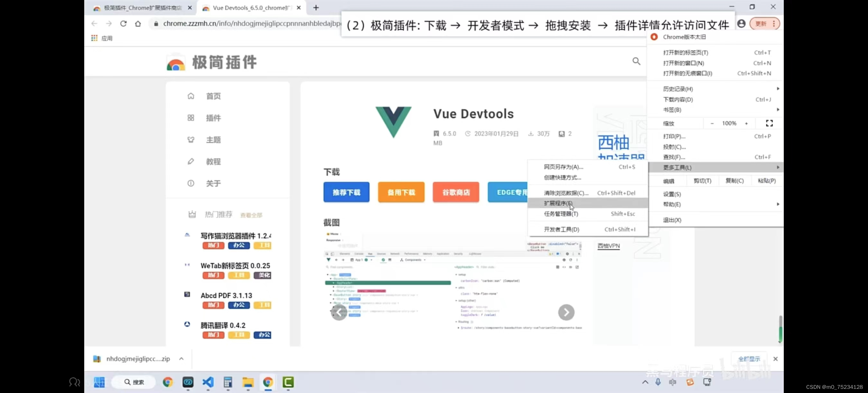Select 打开新的无痕窗口(I) menu item
The height and width of the screenshot is (393, 868).
715,73
